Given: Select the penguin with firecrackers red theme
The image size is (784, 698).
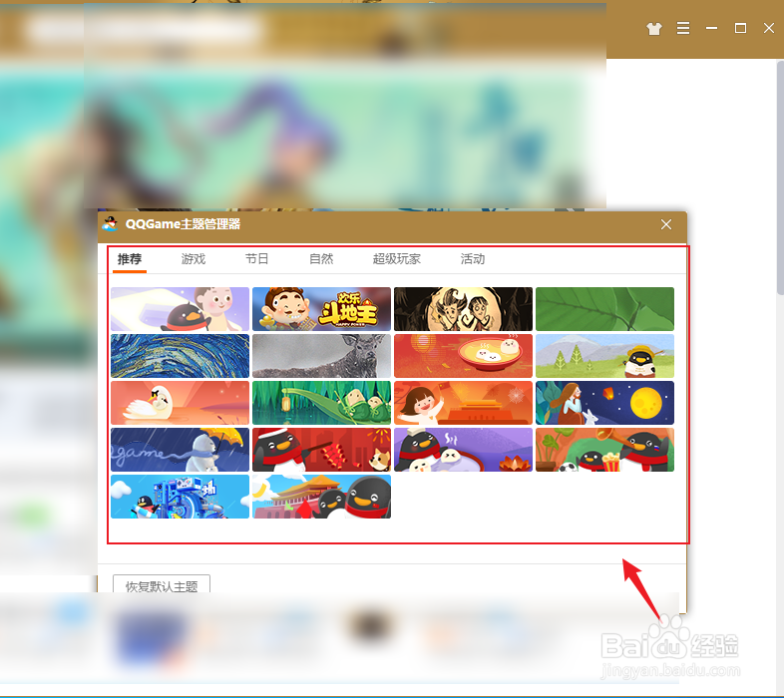Looking at the screenshot, I should tap(321, 450).
